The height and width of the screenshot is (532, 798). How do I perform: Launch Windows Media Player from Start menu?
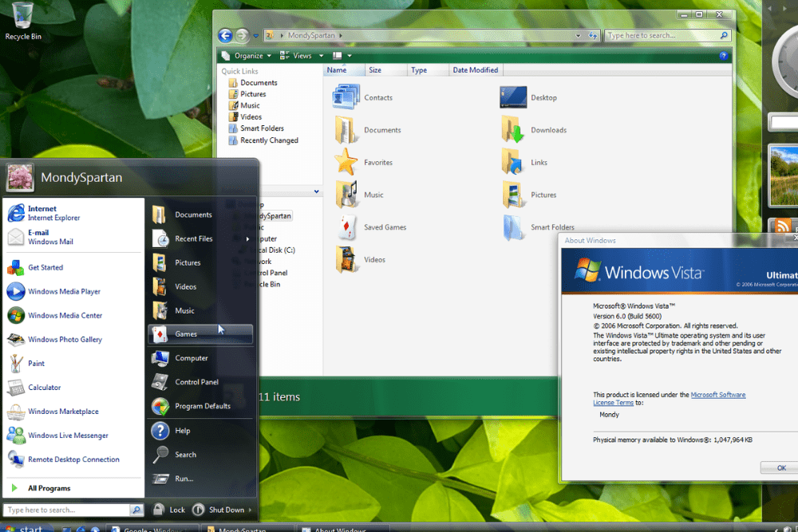tap(64, 292)
